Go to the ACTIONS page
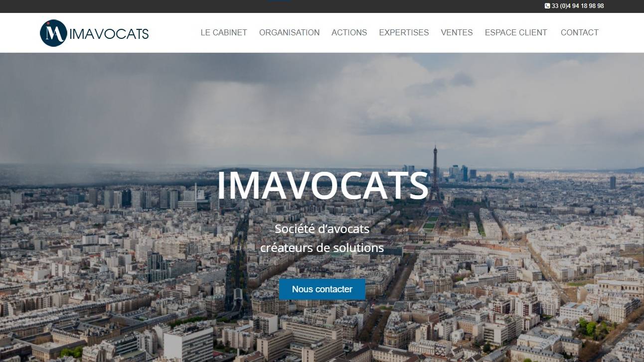644x362 pixels. [349, 32]
